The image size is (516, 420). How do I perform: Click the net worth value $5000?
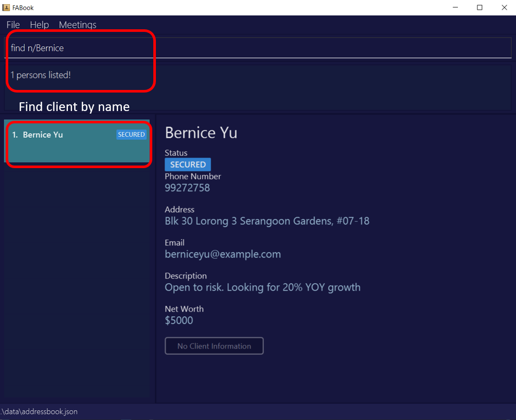point(179,320)
